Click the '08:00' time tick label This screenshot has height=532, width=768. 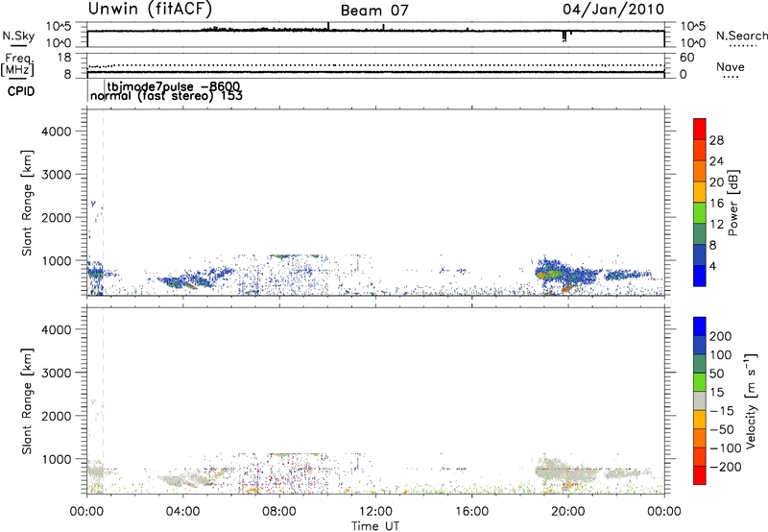(x=279, y=512)
